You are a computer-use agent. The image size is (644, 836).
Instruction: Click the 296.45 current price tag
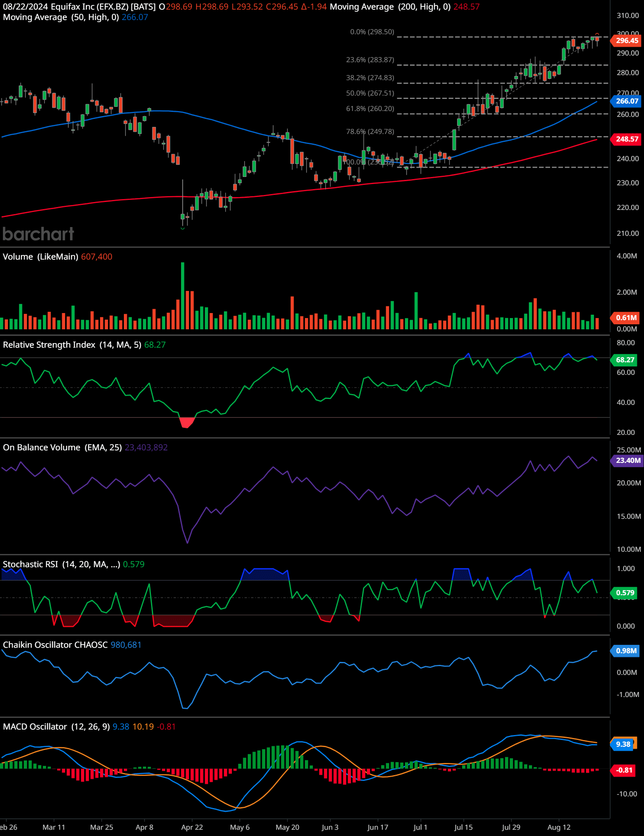[626, 40]
